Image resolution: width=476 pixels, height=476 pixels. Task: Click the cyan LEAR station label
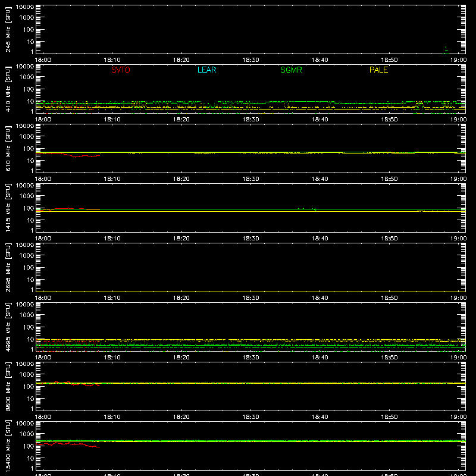click(x=206, y=70)
